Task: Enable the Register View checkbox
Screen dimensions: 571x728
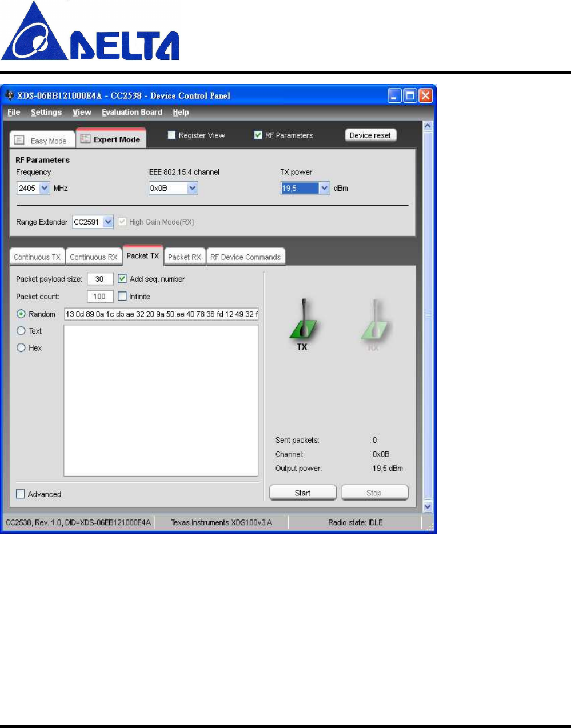Action: coord(171,135)
